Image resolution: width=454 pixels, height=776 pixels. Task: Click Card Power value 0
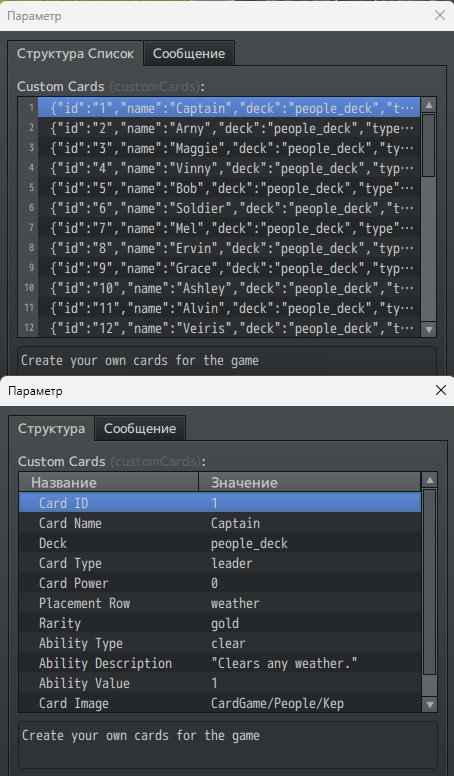(x=214, y=583)
